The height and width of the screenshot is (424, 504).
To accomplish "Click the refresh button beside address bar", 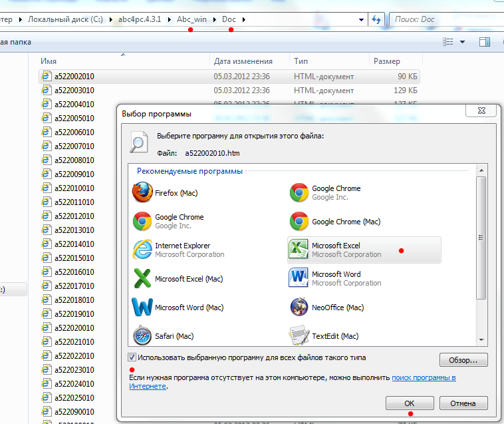I will point(376,19).
